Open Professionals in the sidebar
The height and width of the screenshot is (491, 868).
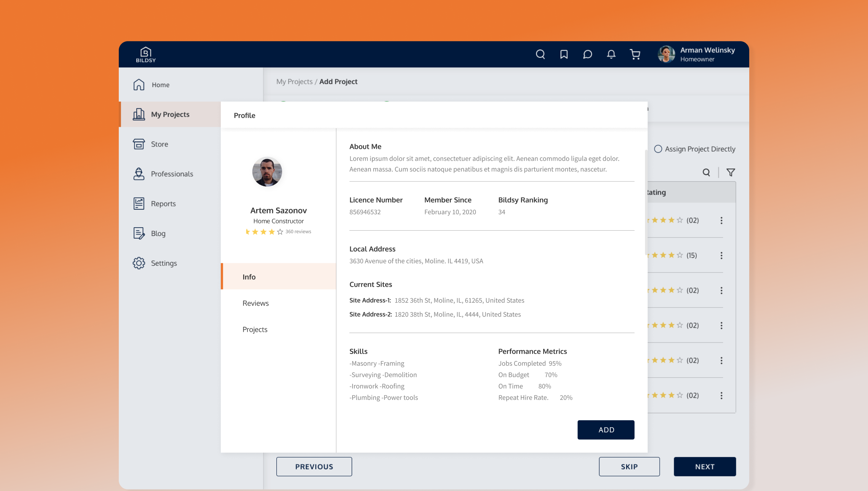[172, 174]
